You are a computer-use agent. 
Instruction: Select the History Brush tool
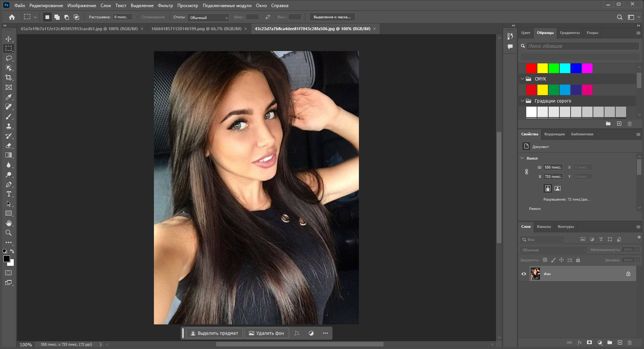pyautogui.click(x=9, y=136)
